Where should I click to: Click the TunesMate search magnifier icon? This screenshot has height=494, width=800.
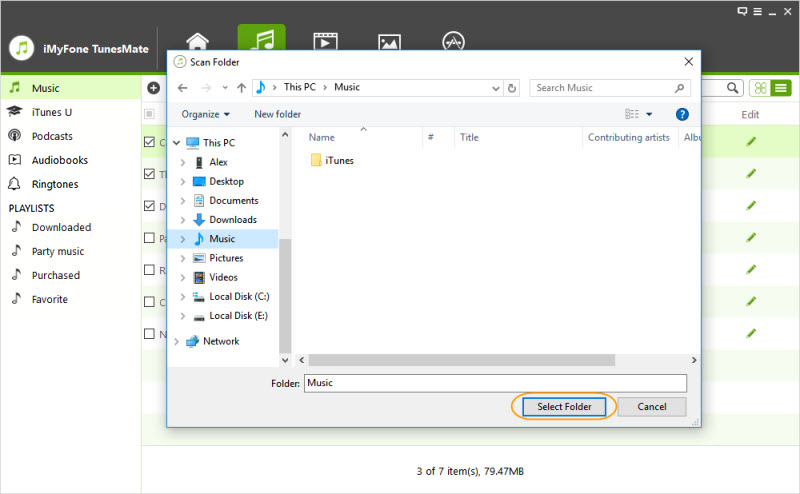point(732,88)
